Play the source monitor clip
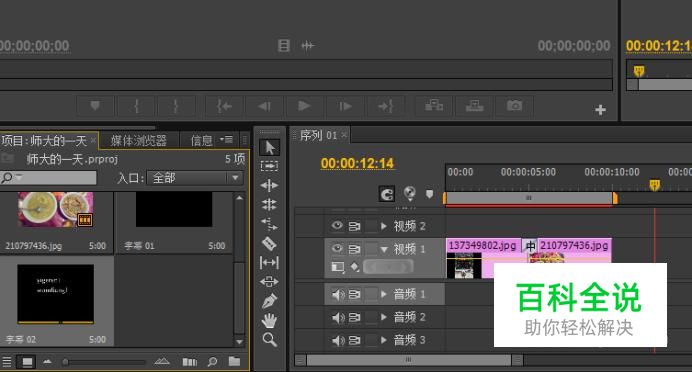The width and height of the screenshot is (692, 372). coord(304,106)
